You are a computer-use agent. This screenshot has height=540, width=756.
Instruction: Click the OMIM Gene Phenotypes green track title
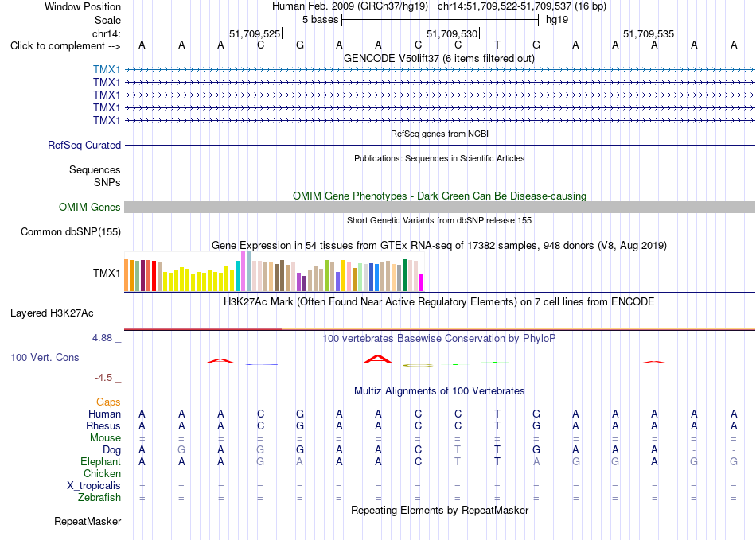pyautogui.click(x=439, y=196)
